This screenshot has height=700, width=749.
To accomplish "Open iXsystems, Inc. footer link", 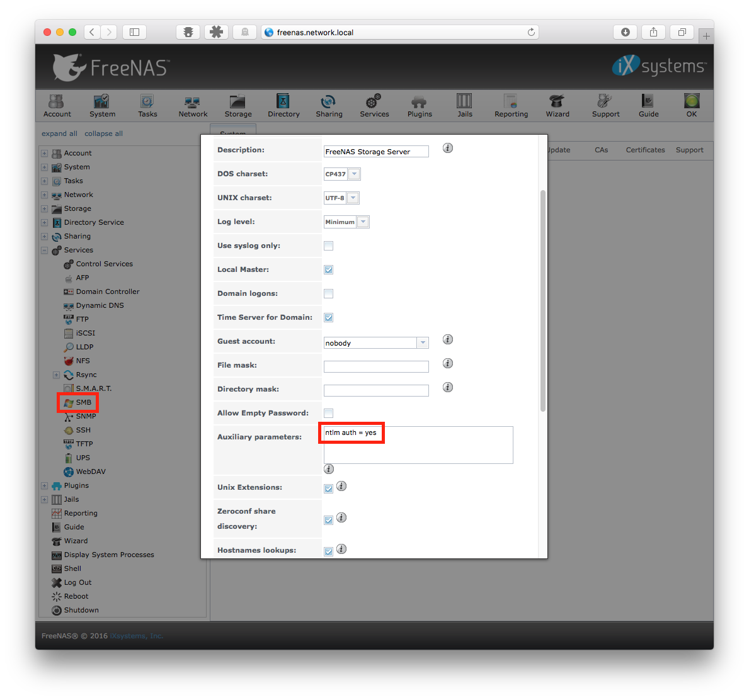I will tap(137, 636).
